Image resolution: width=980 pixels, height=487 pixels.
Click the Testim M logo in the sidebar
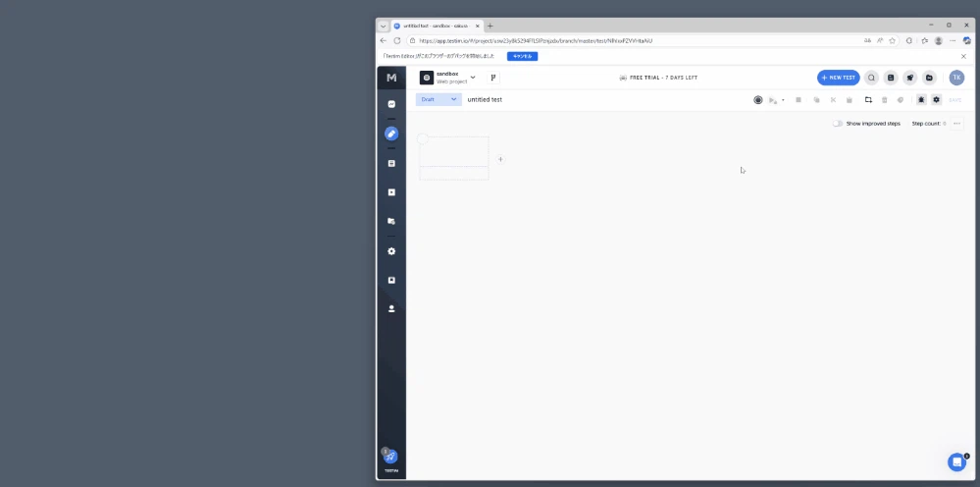pos(391,78)
